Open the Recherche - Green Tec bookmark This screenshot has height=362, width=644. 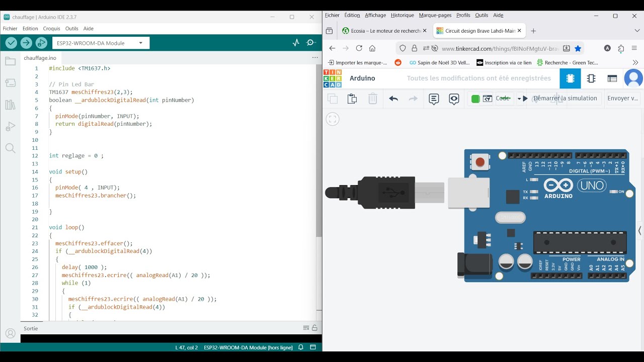coord(568,63)
